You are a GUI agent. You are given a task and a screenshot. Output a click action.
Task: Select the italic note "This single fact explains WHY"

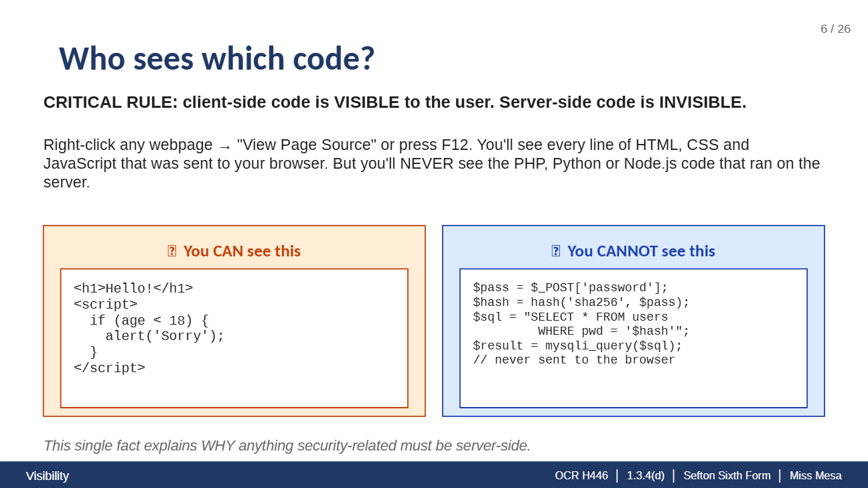tap(287, 446)
